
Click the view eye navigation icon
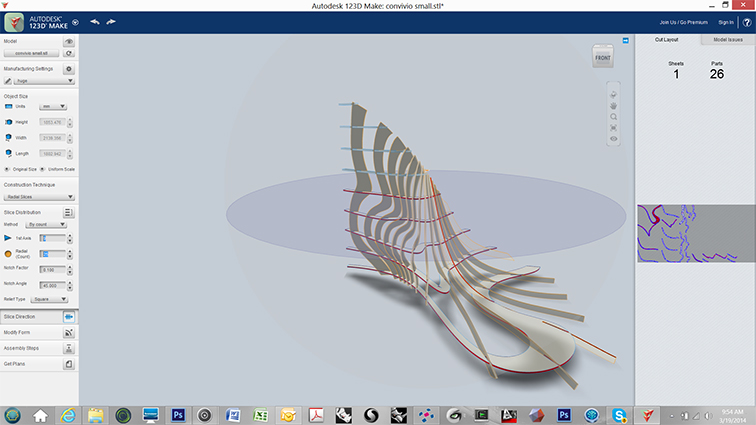(613, 139)
